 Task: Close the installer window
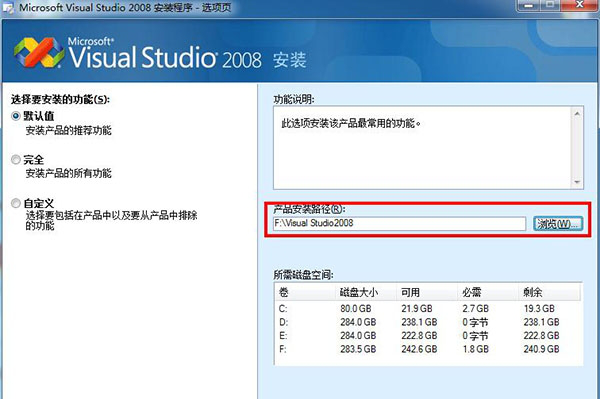(x=580, y=5)
